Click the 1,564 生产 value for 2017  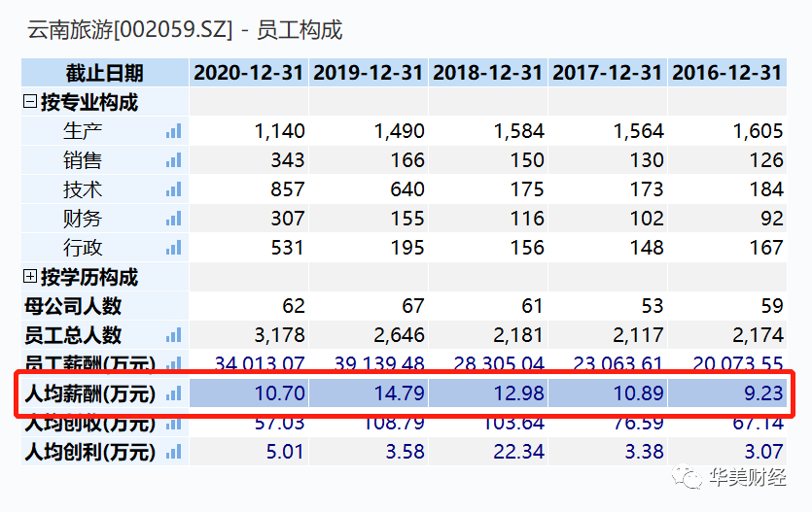coord(639,131)
